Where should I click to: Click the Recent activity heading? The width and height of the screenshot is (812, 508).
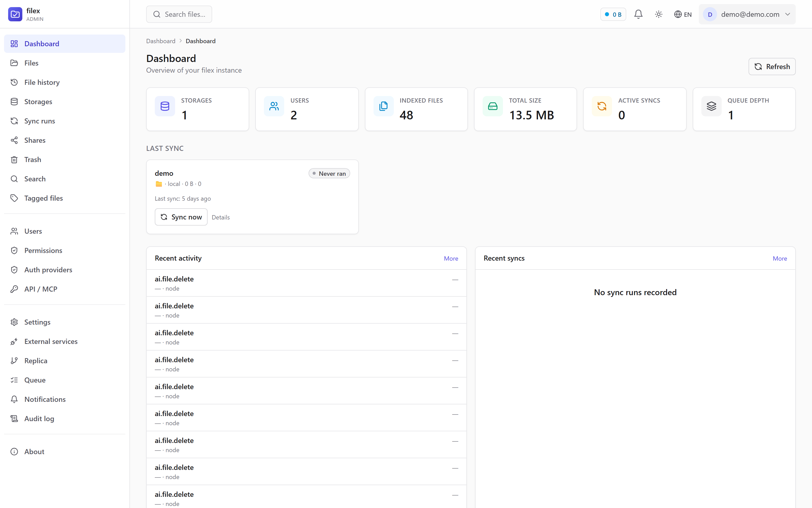pos(178,258)
